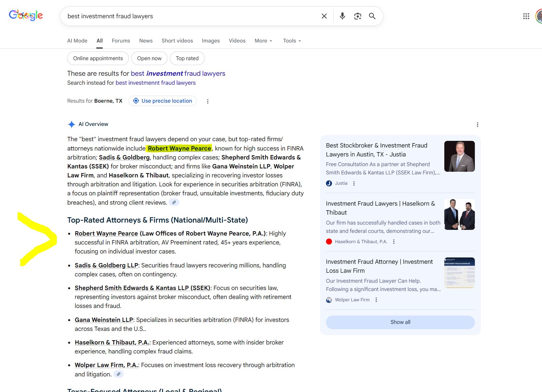Open the Tools dropdown
The height and width of the screenshot is (392, 542).
coord(292,41)
